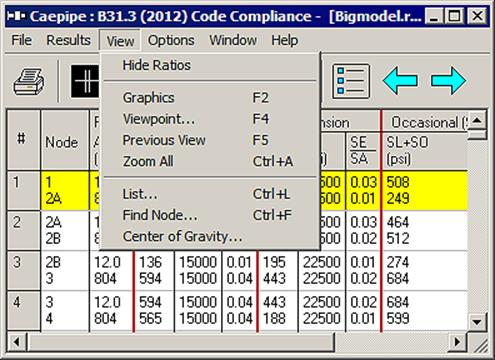Open the Options menu

pos(171,40)
